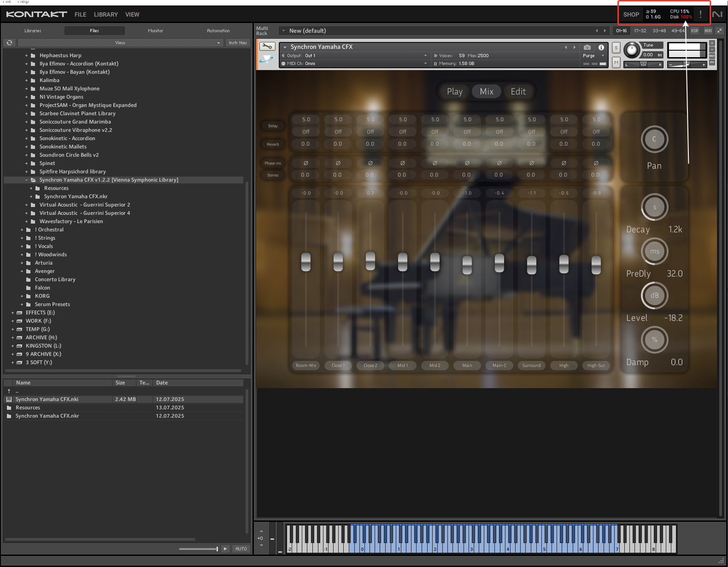Viewport: 728px width, 567px height.
Task: Go up one folder with arrow icon
Action: pyautogui.click(x=9, y=391)
